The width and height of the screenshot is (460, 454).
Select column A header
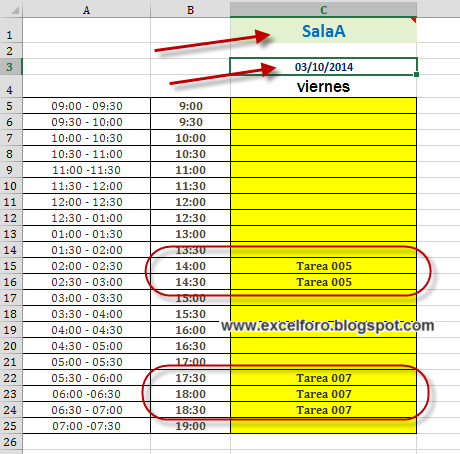click(87, 10)
